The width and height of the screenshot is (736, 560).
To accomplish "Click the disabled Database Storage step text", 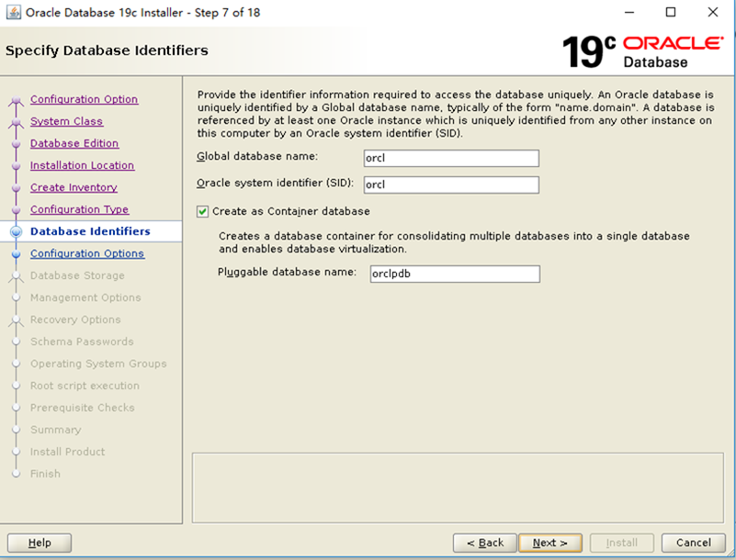I will pos(77,275).
